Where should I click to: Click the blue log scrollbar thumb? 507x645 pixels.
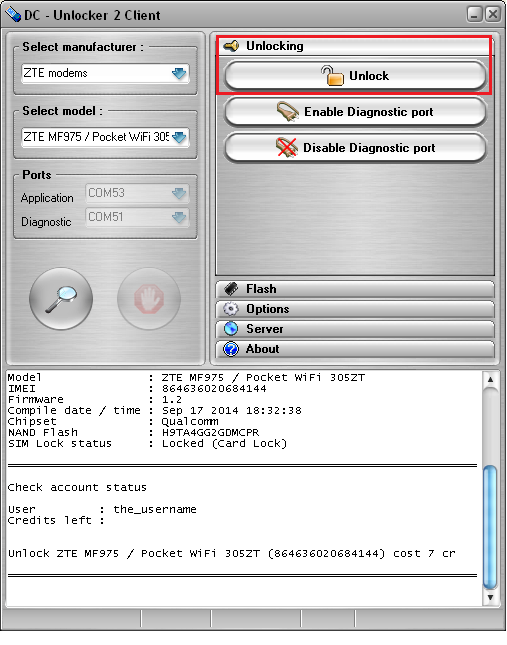pyautogui.click(x=490, y=527)
